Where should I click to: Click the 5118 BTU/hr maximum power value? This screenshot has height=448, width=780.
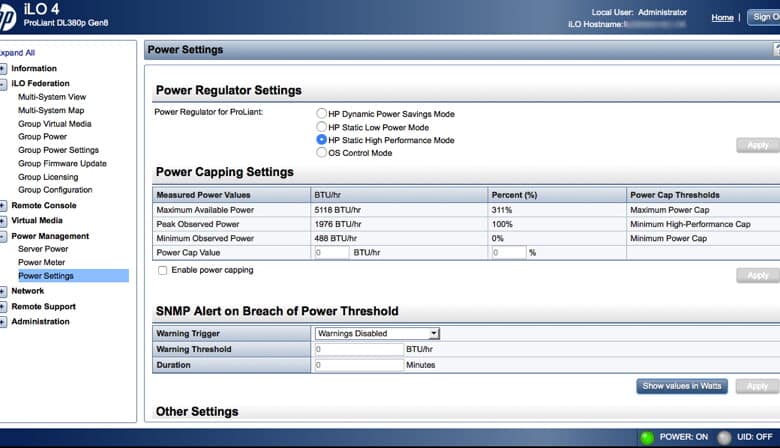coord(337,210)
